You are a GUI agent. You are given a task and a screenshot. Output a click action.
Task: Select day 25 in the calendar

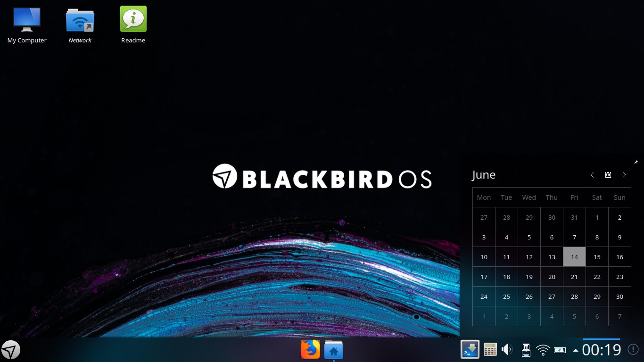[x=506, y=296]
